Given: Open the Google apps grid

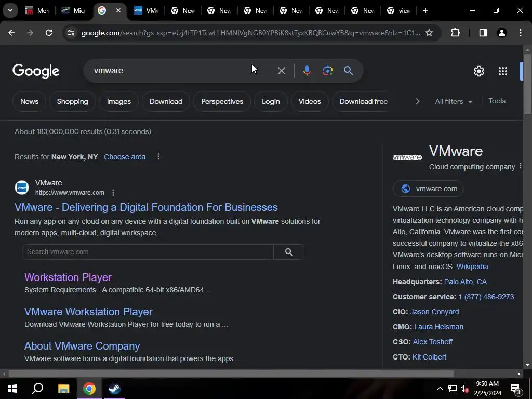Looking at the screenshot, I should [503, 71].
